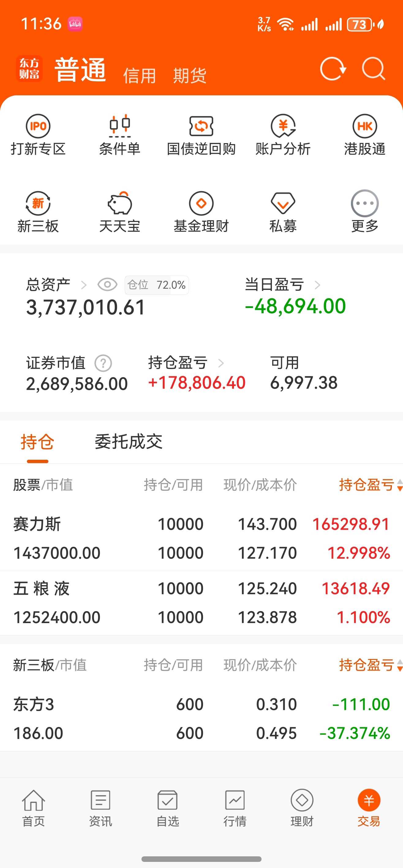Open the 赛力斯 holding row
This screenshot has width=403, height=868.
(x=201, y=539)
